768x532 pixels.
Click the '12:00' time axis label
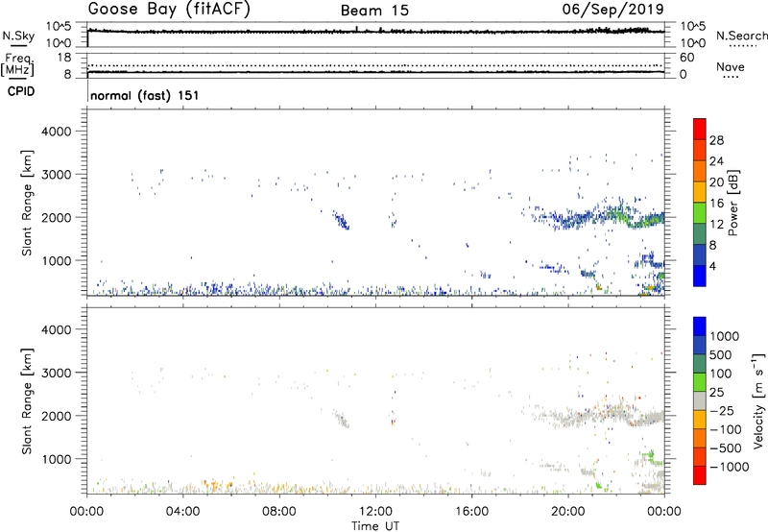pos(375,512)
